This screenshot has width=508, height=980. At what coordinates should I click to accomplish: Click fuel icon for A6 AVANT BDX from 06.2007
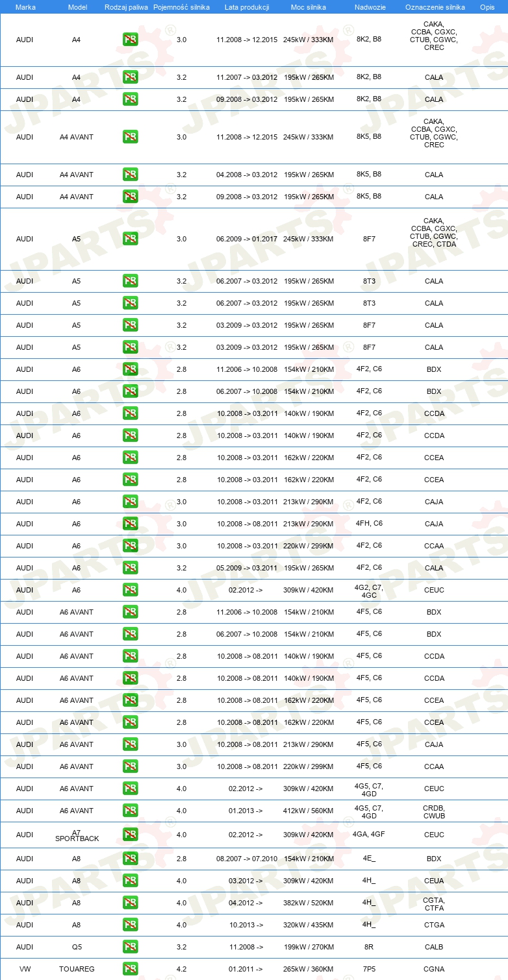131,634
